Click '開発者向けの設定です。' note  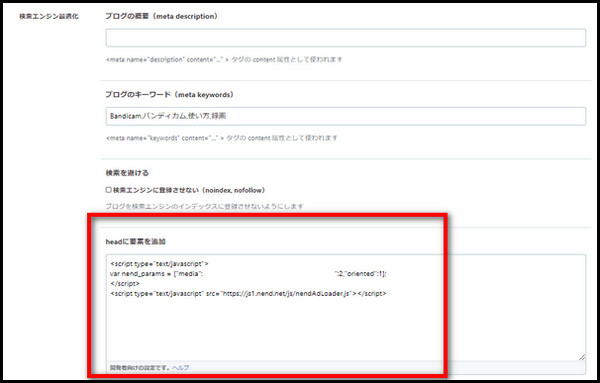point(140,367)
